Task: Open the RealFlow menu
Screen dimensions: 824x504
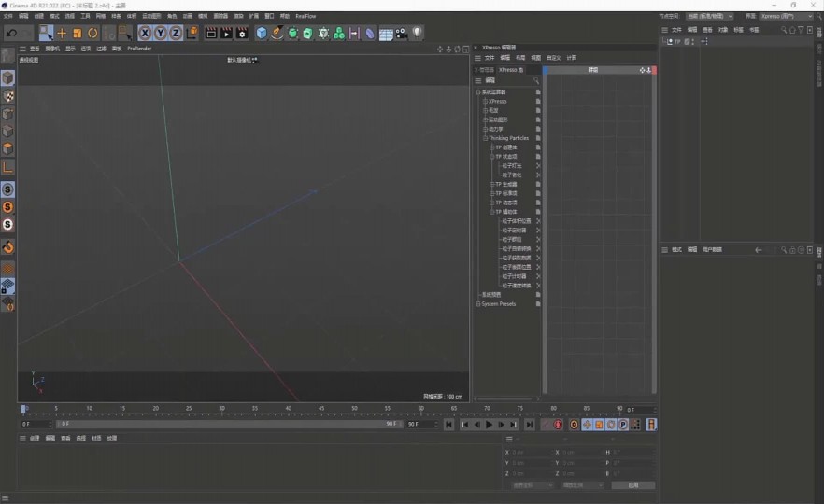Action: (305, 16)
